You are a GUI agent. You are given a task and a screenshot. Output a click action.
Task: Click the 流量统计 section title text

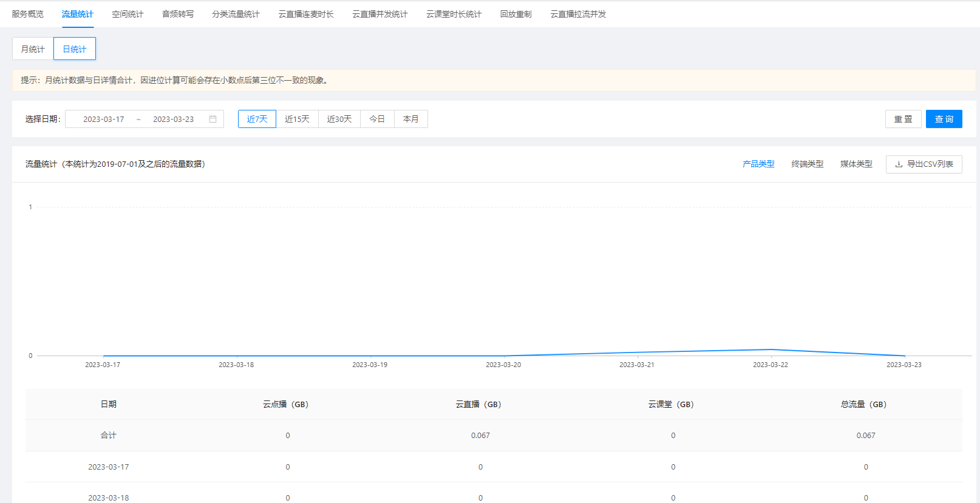115,164
